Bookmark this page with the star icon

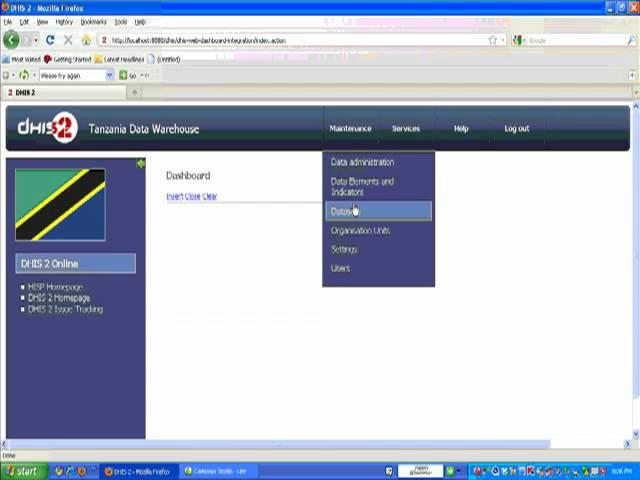(493, 40)
